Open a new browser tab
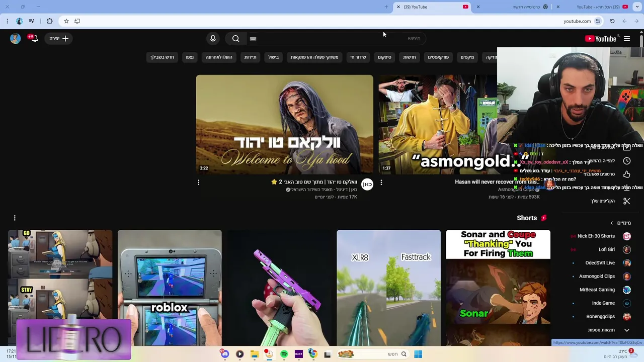The width and height of the screenshot is (644, 362). click(386, 7)
